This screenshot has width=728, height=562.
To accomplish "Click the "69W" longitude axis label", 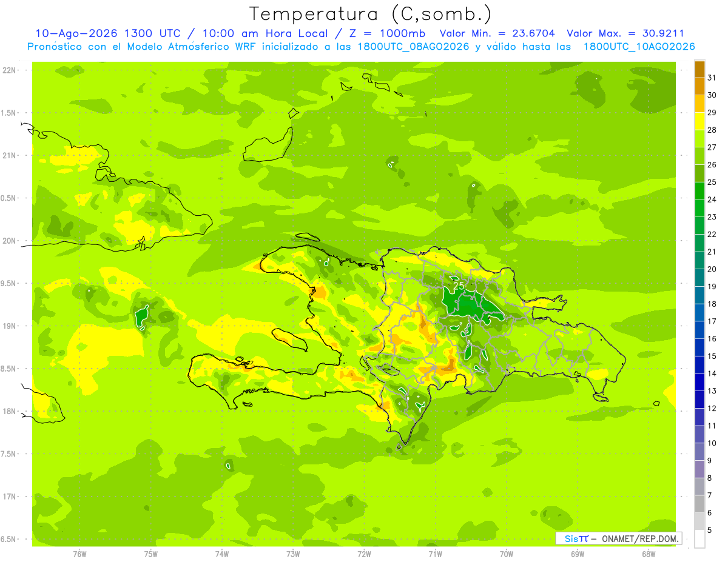I will 578,554.
